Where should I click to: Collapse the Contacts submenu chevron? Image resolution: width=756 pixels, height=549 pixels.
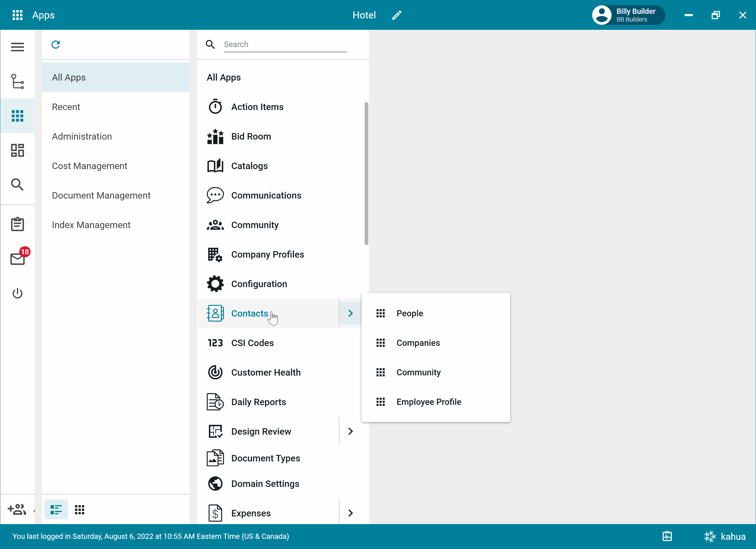(350, 313)
